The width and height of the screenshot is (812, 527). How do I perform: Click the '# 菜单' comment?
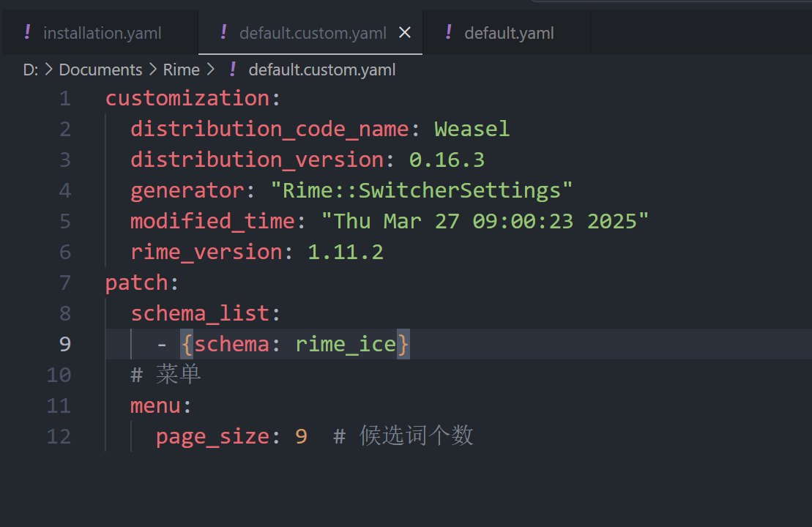[165, 374]
